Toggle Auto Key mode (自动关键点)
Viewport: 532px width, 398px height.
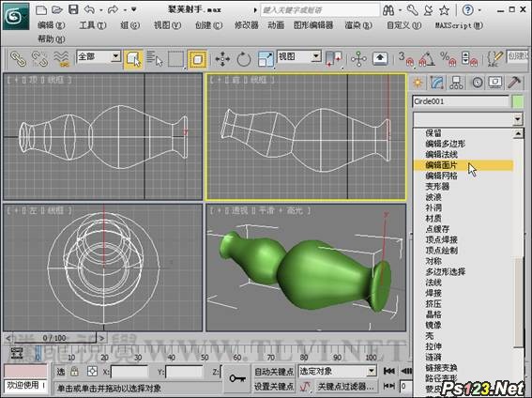click(273, 372)
